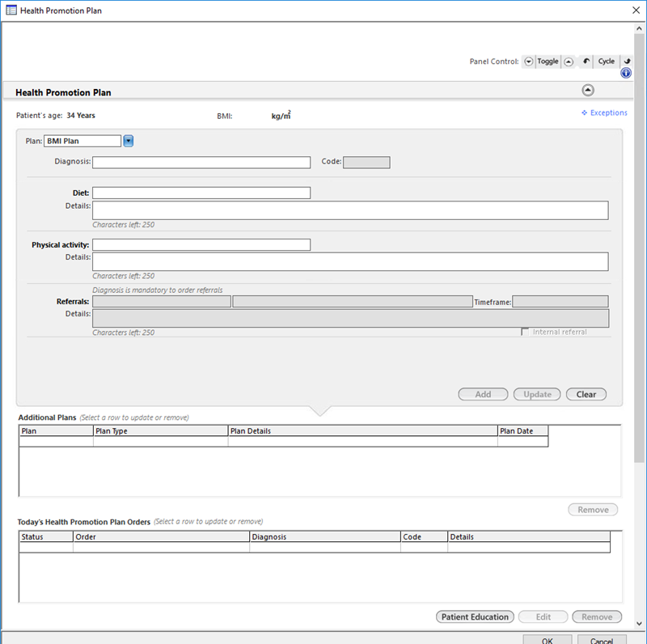Viewport: 647px width, 644px height.
Task: Check the Internal referral checkbox
Action: (x=525, y=332)
